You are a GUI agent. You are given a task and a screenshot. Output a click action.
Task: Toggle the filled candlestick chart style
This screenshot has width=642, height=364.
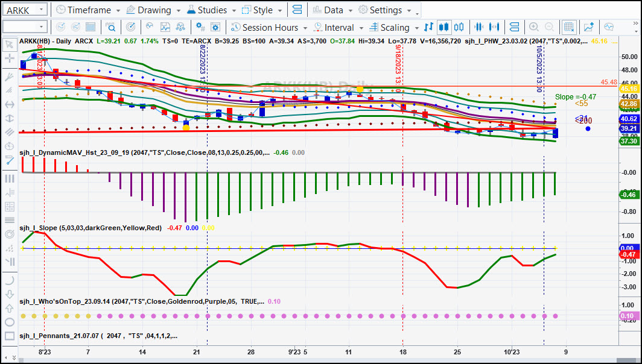pos(443,27)
